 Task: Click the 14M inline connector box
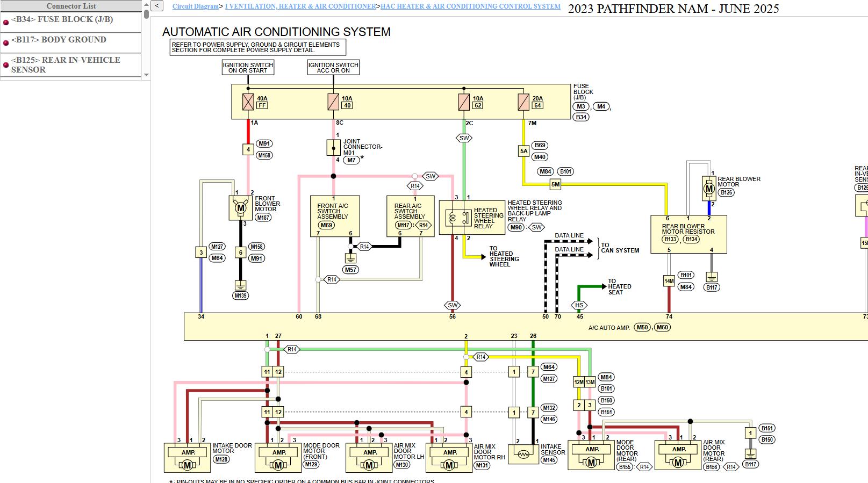669,281
